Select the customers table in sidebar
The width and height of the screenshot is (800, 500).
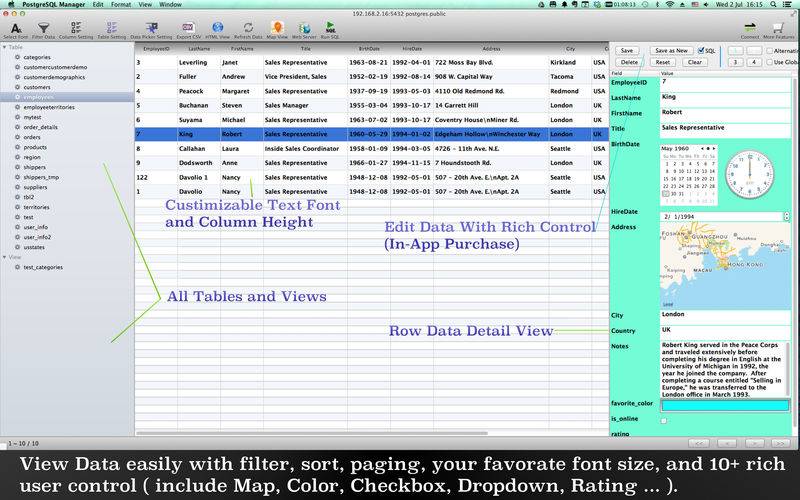37,87
